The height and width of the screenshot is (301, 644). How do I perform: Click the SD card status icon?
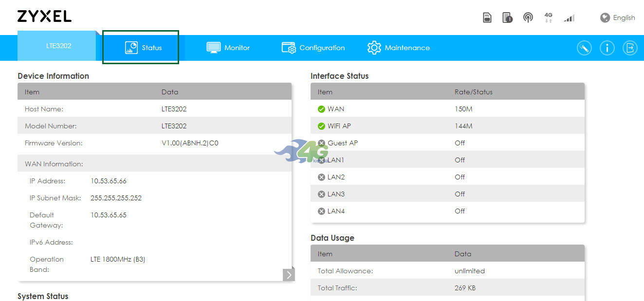[487, 18]
